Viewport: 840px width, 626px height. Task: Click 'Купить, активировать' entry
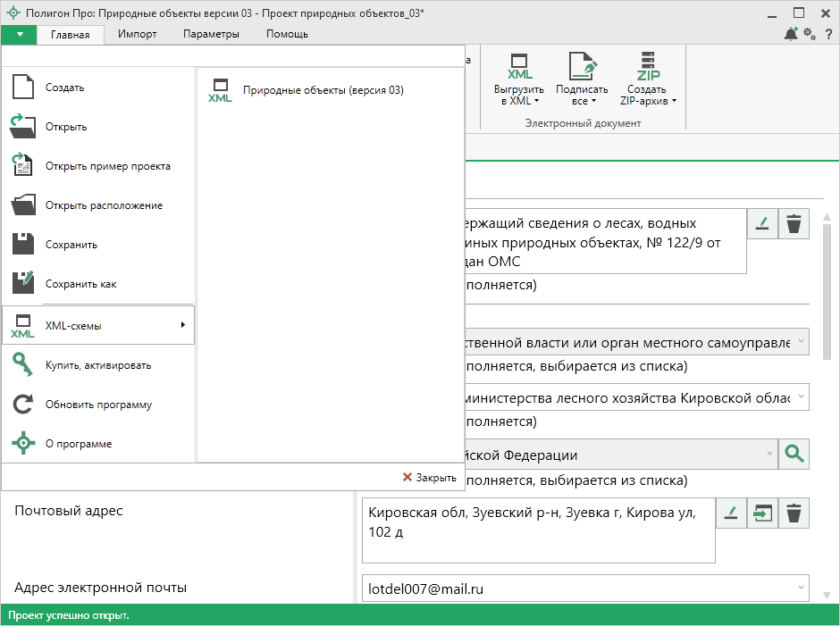point(98,365)
